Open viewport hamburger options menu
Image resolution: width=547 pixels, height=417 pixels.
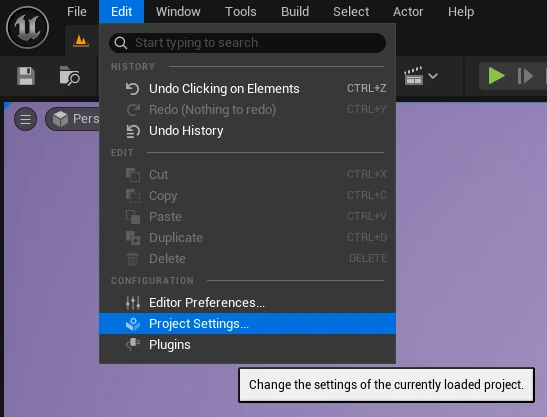pyautogui.click(x=25, y=119)
